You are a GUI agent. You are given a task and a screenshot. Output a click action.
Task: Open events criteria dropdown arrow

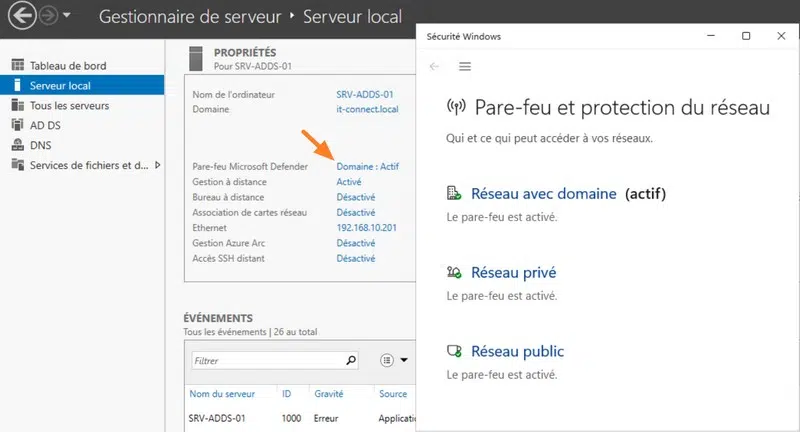click(x=404, y=360)
